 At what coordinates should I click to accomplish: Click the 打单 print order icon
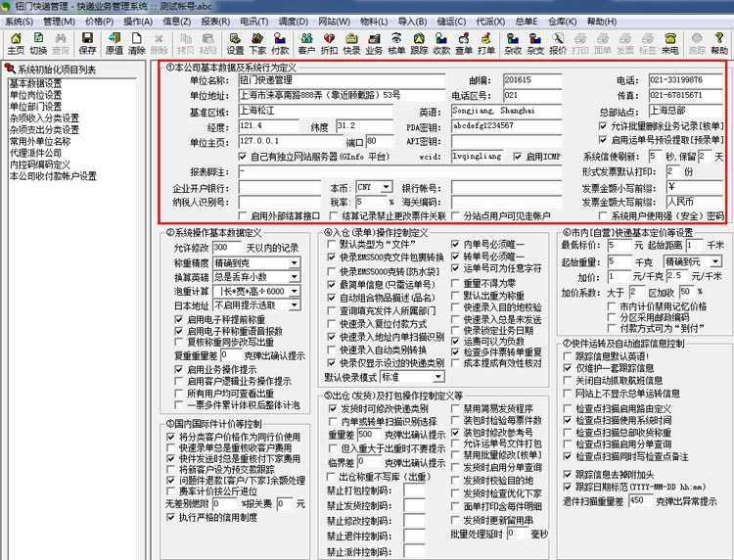pos(486,43)
